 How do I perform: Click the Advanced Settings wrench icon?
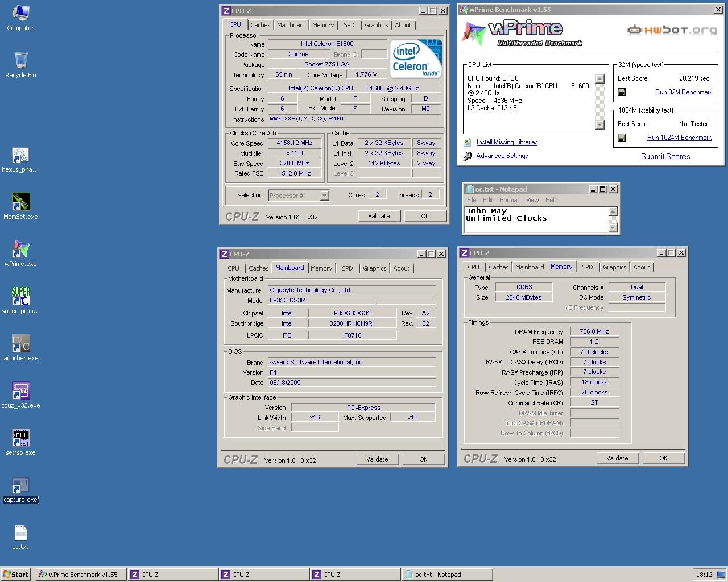tap(468, 156)
